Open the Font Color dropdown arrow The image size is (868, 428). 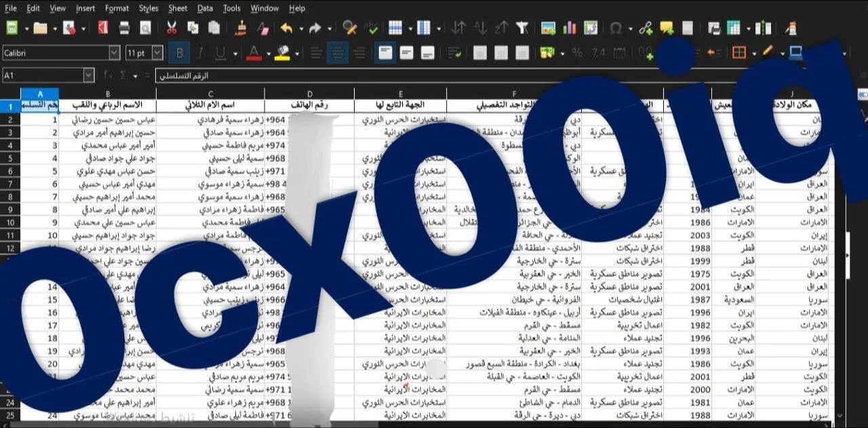[x=268, y=53]
